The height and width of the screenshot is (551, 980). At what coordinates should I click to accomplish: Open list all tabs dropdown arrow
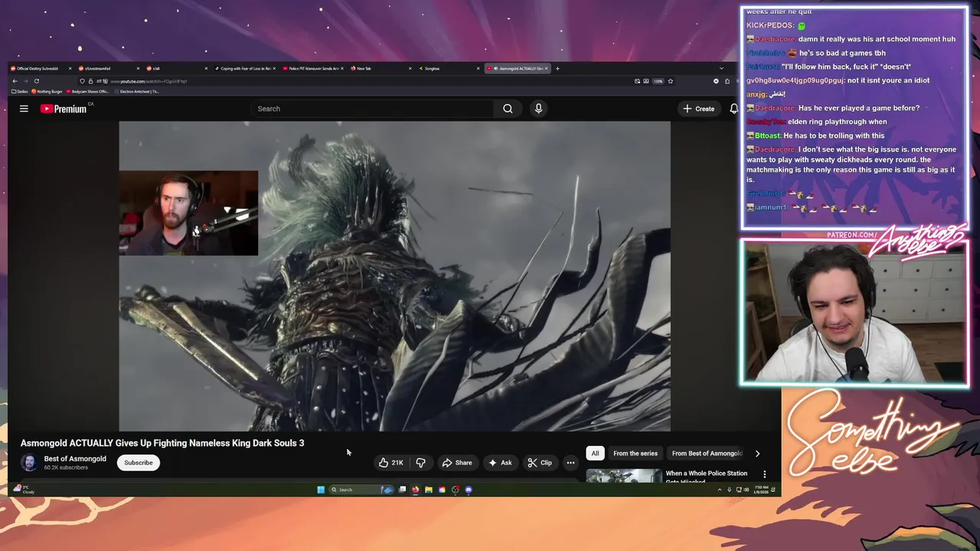721,68
